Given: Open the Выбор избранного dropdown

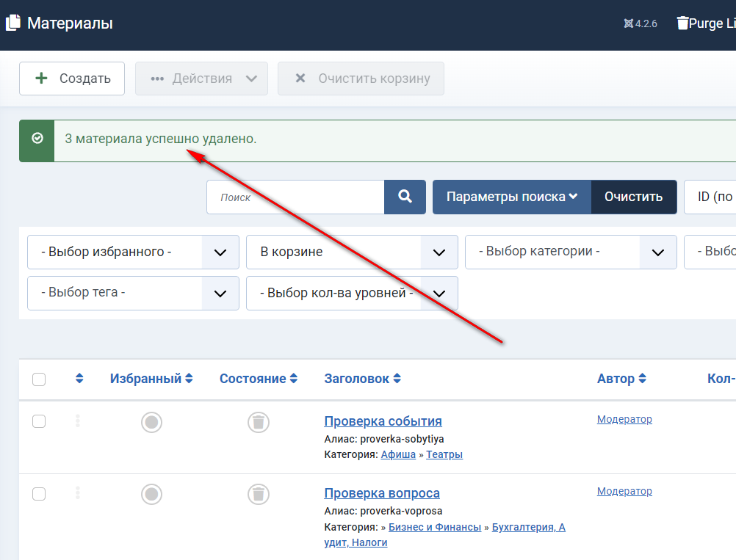Looking at the screenshot, I should tap(133, 252).
